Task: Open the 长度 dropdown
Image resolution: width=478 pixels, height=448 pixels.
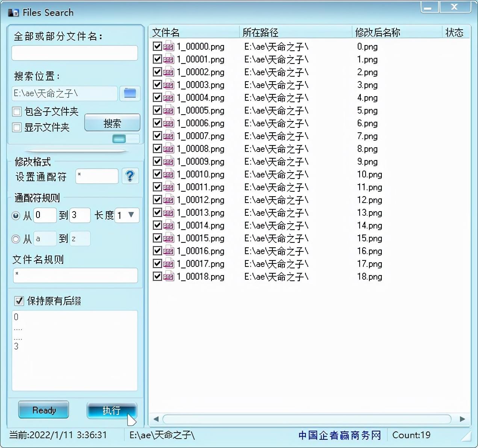Action: pos(131,215)
